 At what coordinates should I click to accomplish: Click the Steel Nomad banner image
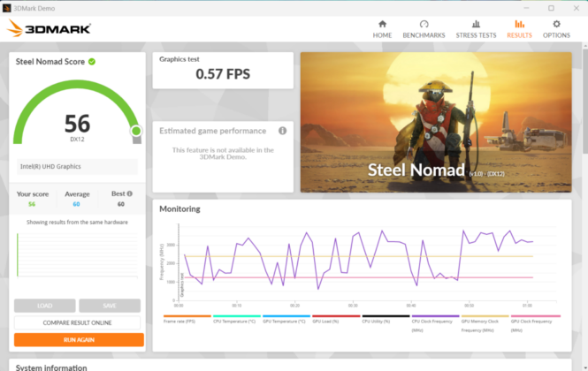point(436,122)
